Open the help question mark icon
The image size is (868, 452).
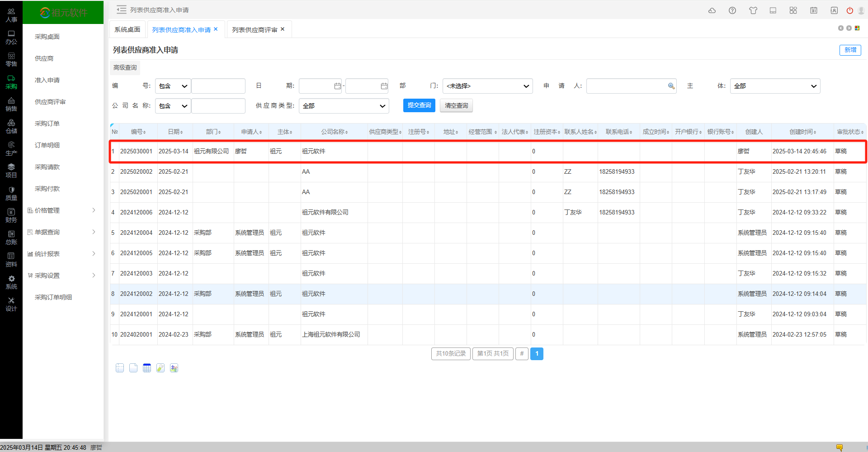tap(732, 10)
